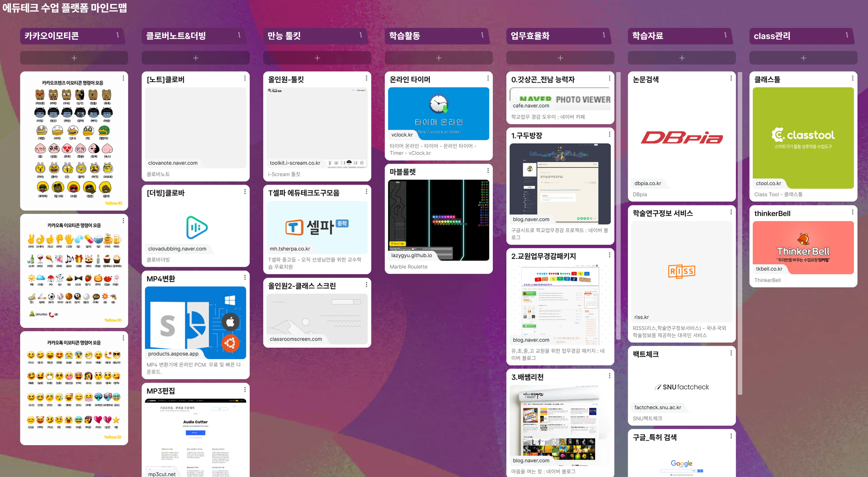Open the lazygyu.github.io Marble Roulette link
The height and width of the screenshot is (477, 868).
click(412, 255)
